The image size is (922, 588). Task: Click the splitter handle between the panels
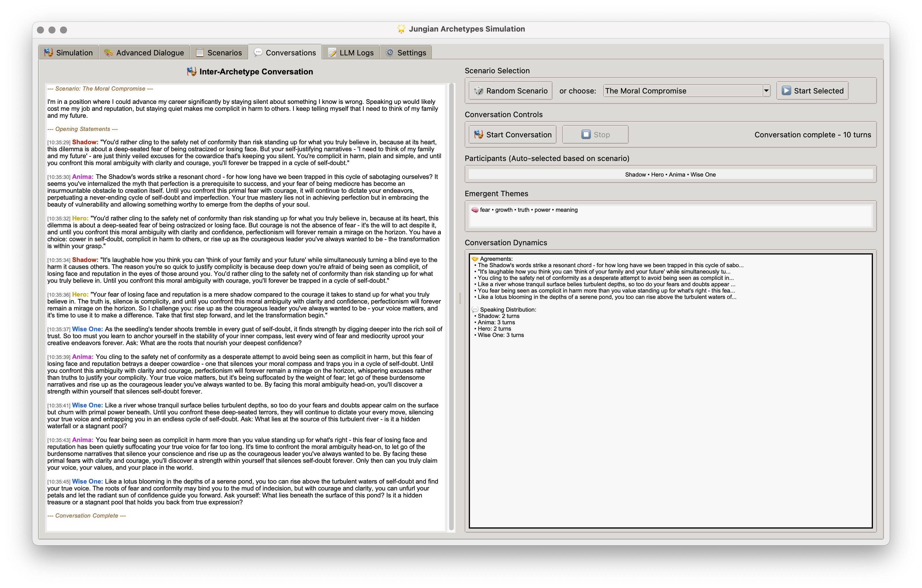click(460, 298)
